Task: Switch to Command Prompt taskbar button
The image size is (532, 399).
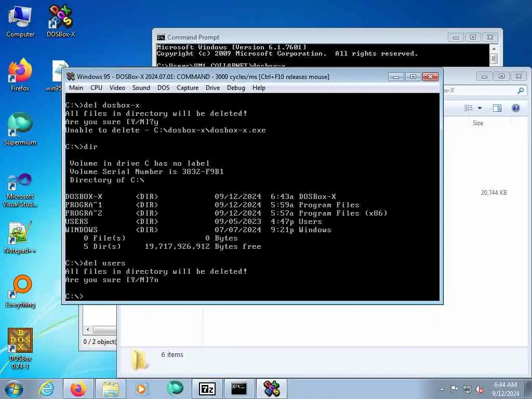Action: coord(239,389)
